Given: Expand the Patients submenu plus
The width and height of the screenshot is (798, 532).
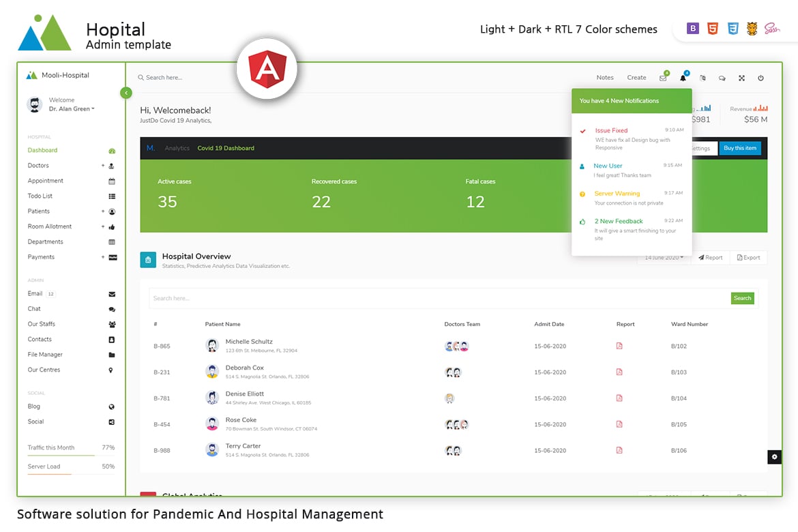Looking at the screenshot, I should pyautogui.click(x=103, y=211).
